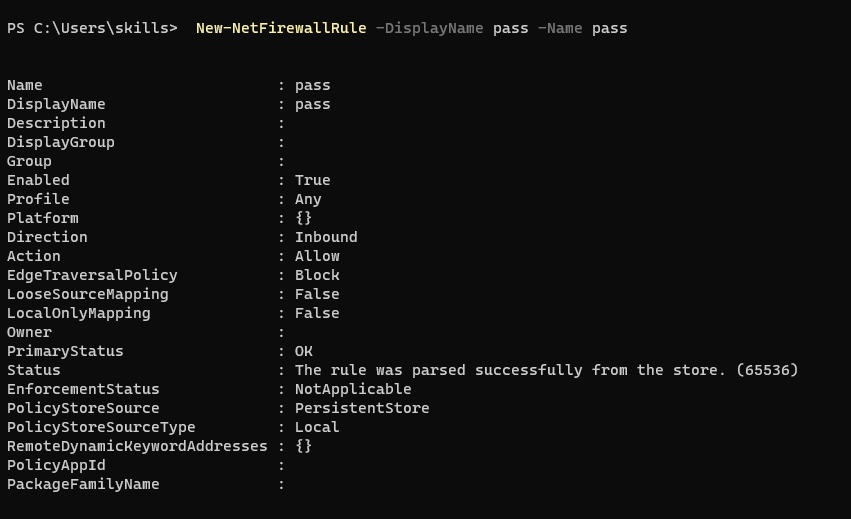The width and height of the screenshot is (851, 519).
Task: Click the New-NetFirewallRule command text
Action: pos(281,28)
